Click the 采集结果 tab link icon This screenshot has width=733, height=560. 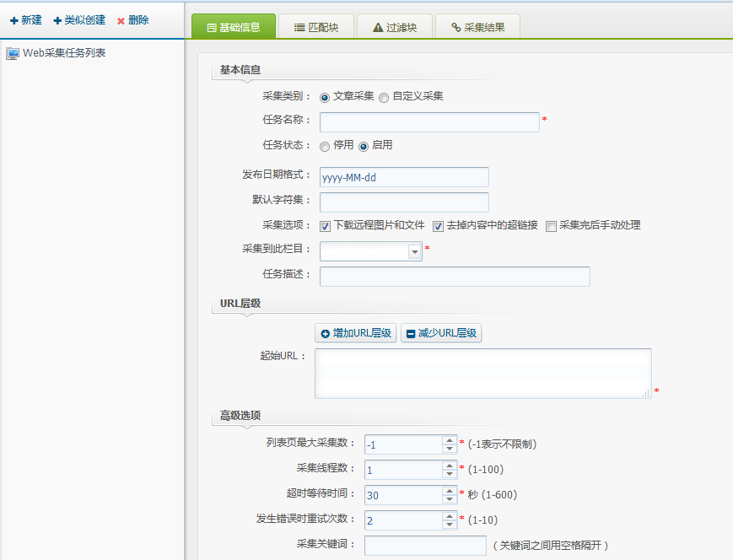pyautogui.click(x=456, y=28)
